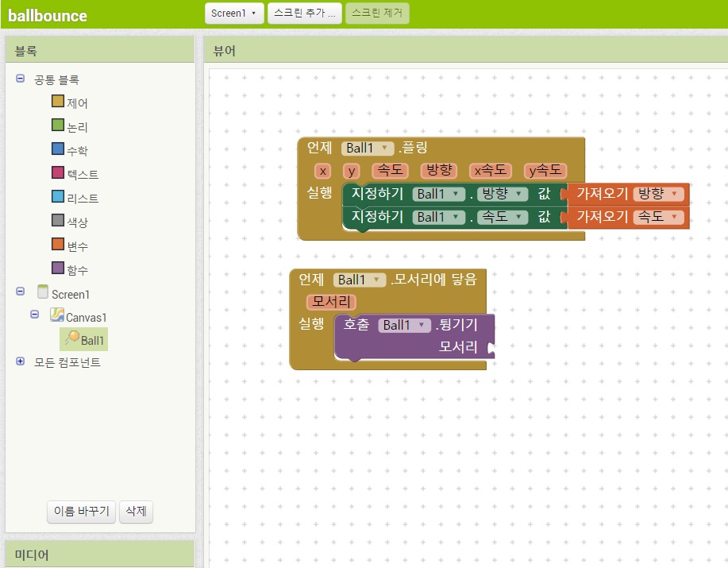728x568 pixels.
Task: Click the y parameter in 플링 block
Action: pos(352,171)
